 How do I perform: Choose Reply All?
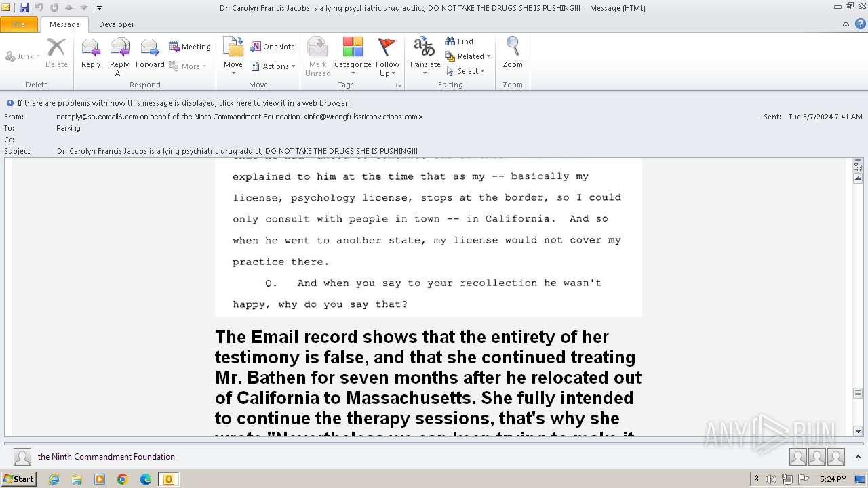pyautogui.click(x=119, y=57)
